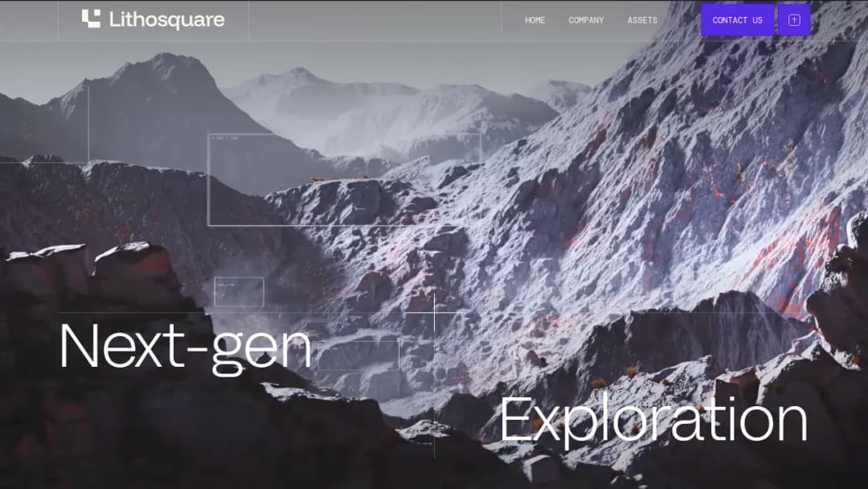Screen dimensions: 868x489
Task: Click the purple arrow-up icon button
Action: [794, 20]
